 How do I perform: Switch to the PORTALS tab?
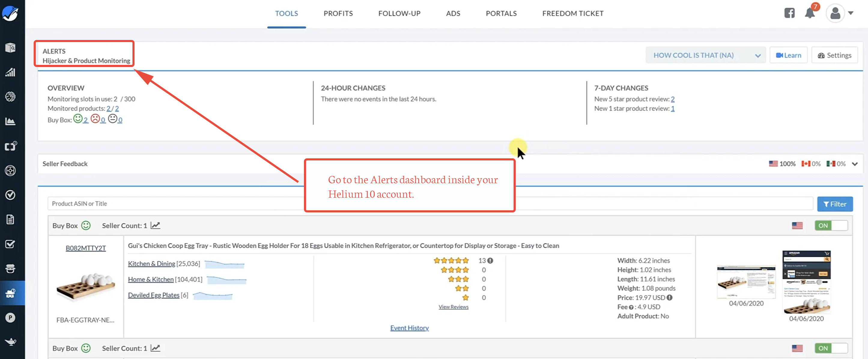click(x=501, y=14)
